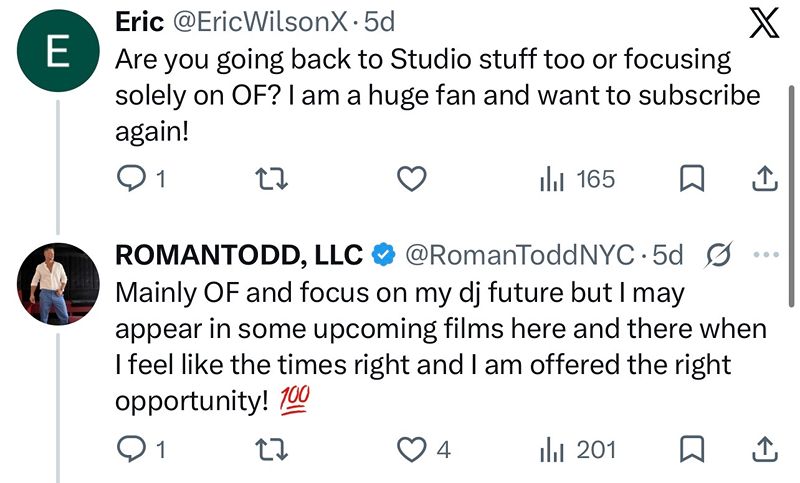Bookmark ROMANTODD's reply
Screen dimensions: 800x483
692,449
